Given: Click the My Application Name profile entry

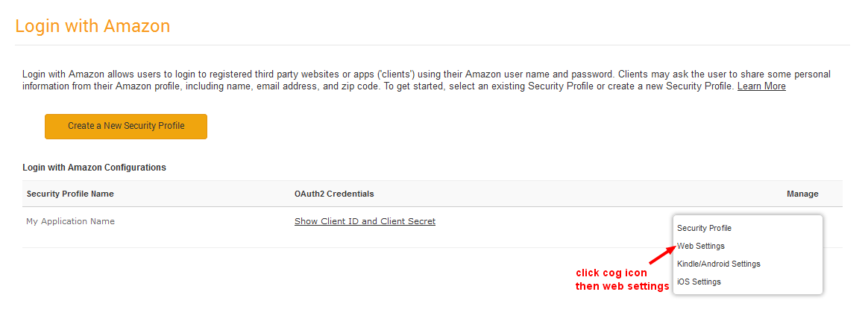Looking at the screenshot, I should (x=70, y=221).
